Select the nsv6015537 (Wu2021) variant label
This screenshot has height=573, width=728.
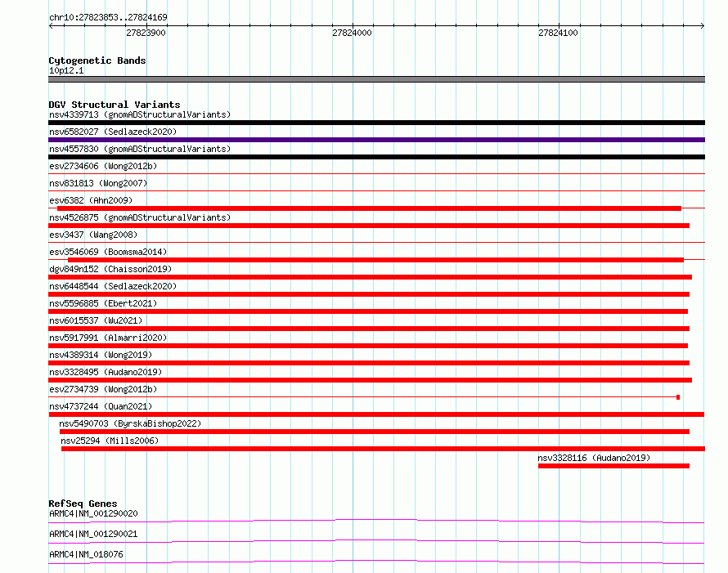(x=96, y=320)
